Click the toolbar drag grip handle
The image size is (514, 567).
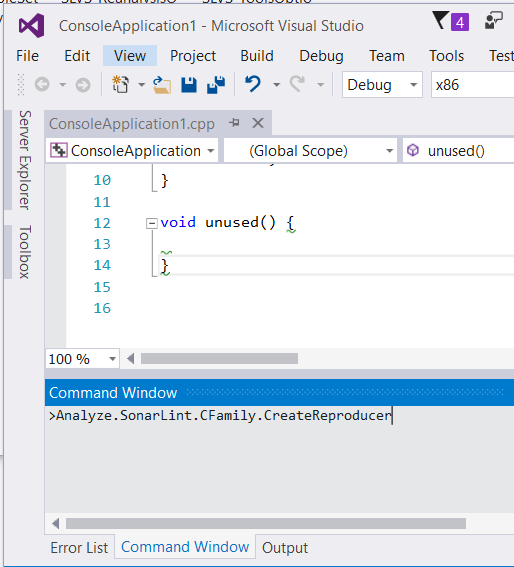pos(21,85)
